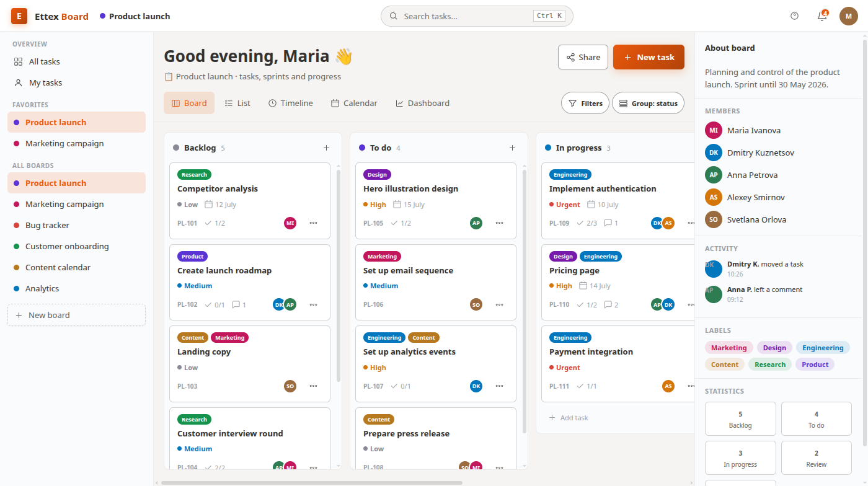
Task: Click MI assignee avatar on Competitor analysis
Action: pyautogui.click(x=290, y=223)
